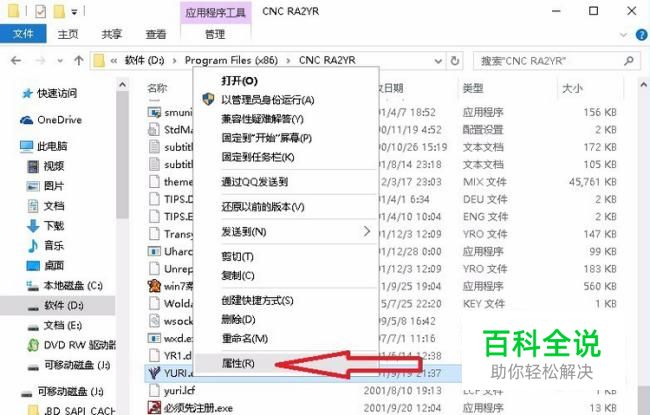Open the address bar history dropdown
This screenshot has height=415, width=650.
tap(438, 61)
